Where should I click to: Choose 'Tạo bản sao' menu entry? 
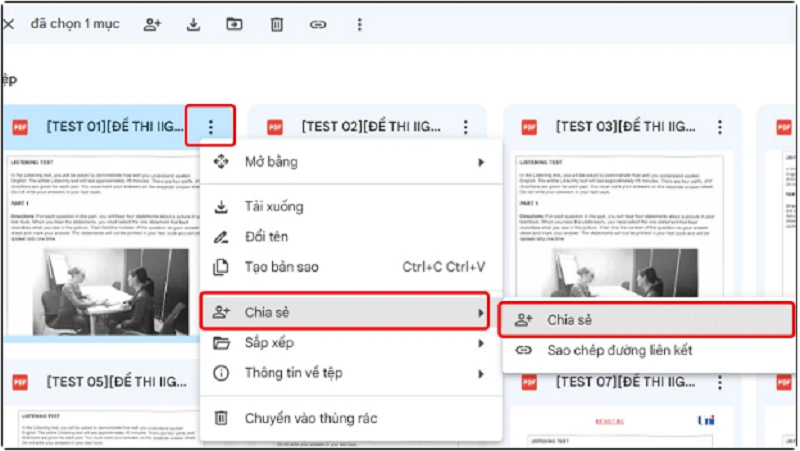(x=351, y=267)
